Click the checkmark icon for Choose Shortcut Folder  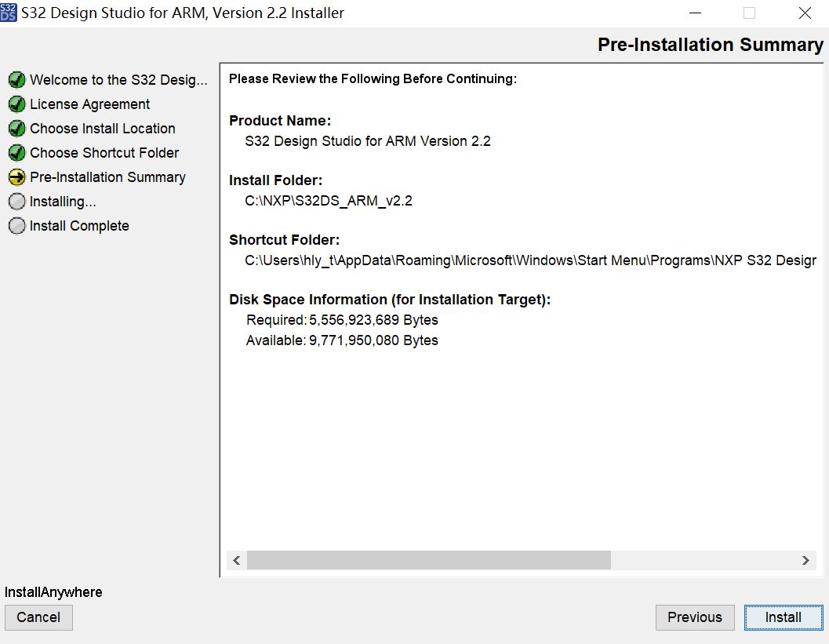coord(16,153)
